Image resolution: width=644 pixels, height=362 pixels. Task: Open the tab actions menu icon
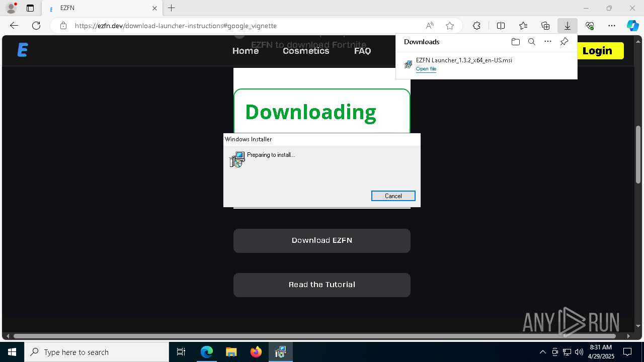(30, 8)
